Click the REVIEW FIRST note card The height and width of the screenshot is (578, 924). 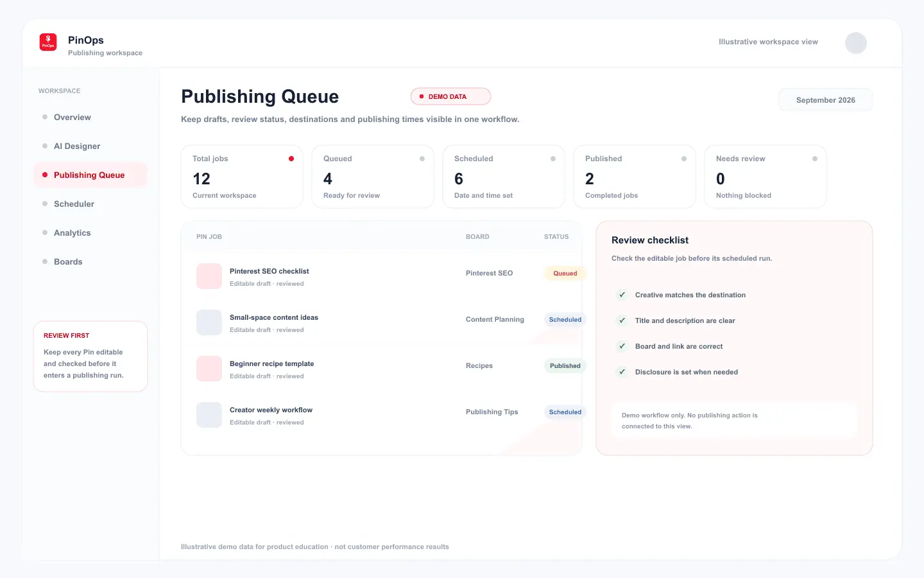[x=90, y=356]
